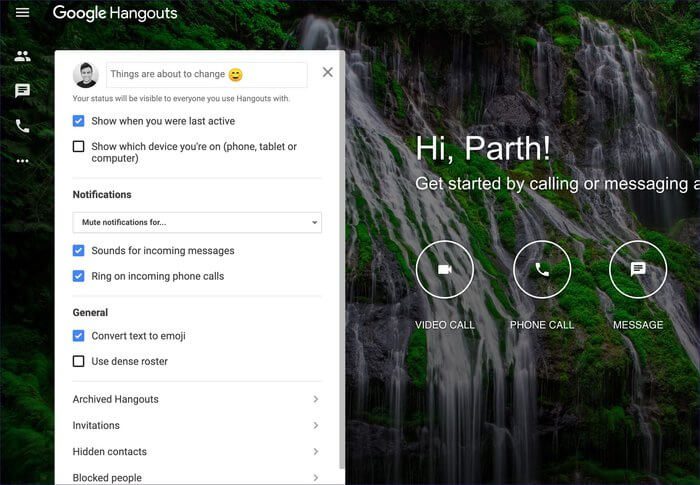Uncheck Convert text to emoji
The height and width of the screenshot is (485, 700).
click(x=78, y=336)
